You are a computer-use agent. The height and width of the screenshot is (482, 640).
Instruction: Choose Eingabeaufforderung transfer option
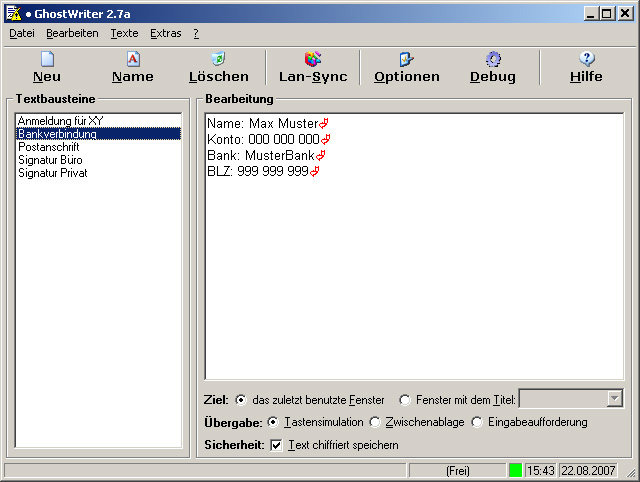(476, 422)
